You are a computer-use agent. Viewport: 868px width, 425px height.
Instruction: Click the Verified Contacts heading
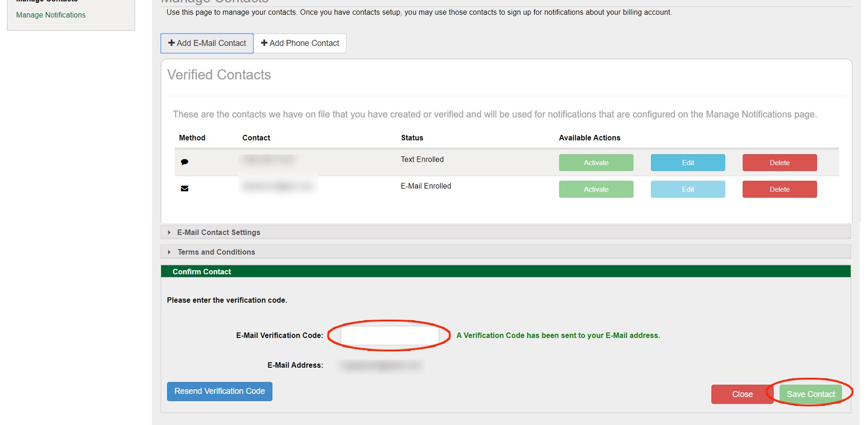pos(219,74)
